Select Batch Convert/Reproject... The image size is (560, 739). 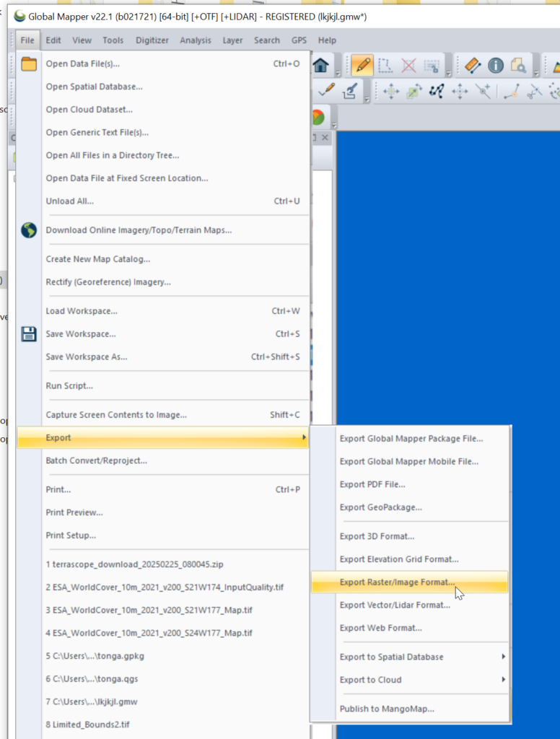pyautogui.click(x=163, y=460)
